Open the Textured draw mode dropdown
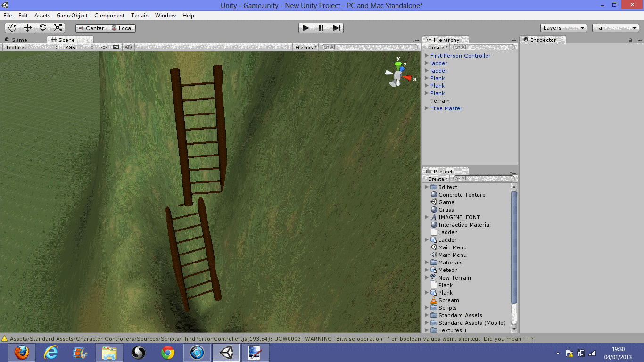 coord(32,47)
